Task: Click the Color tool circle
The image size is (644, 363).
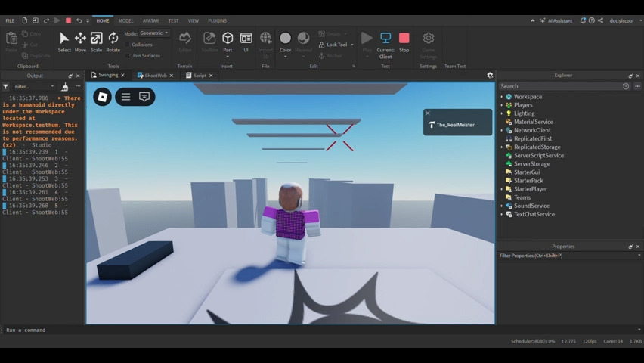Action: 285,38
